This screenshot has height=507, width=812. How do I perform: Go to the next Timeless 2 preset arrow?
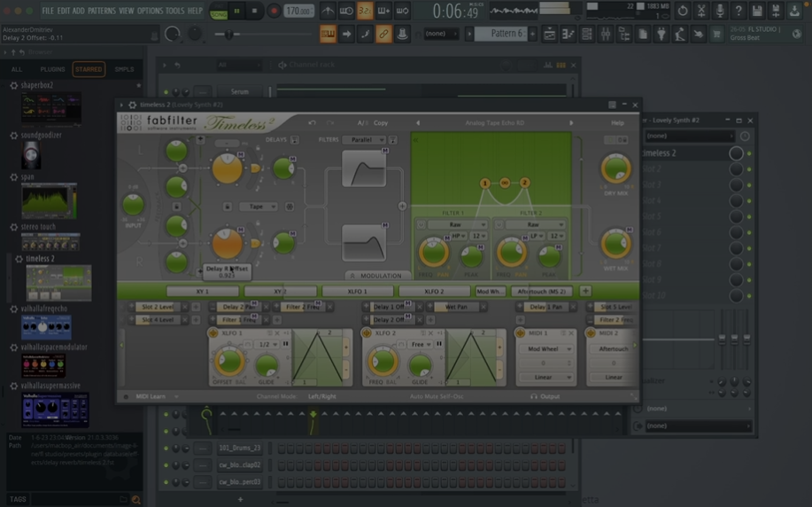tap(571, 123)
